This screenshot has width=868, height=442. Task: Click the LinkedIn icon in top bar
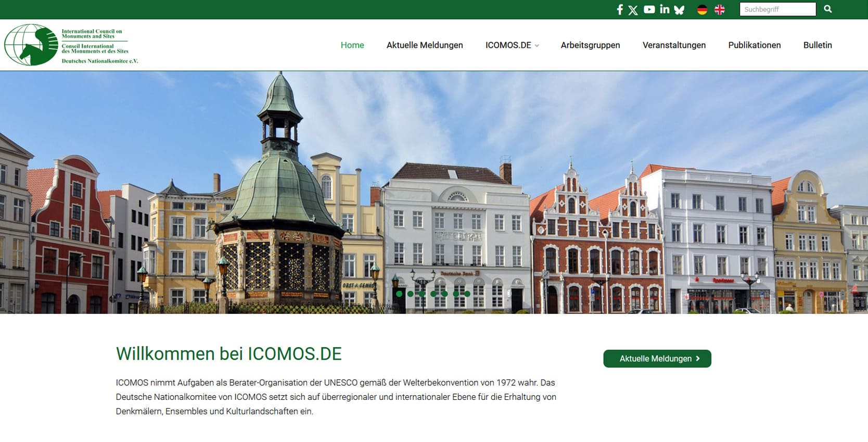coord(665,9)
